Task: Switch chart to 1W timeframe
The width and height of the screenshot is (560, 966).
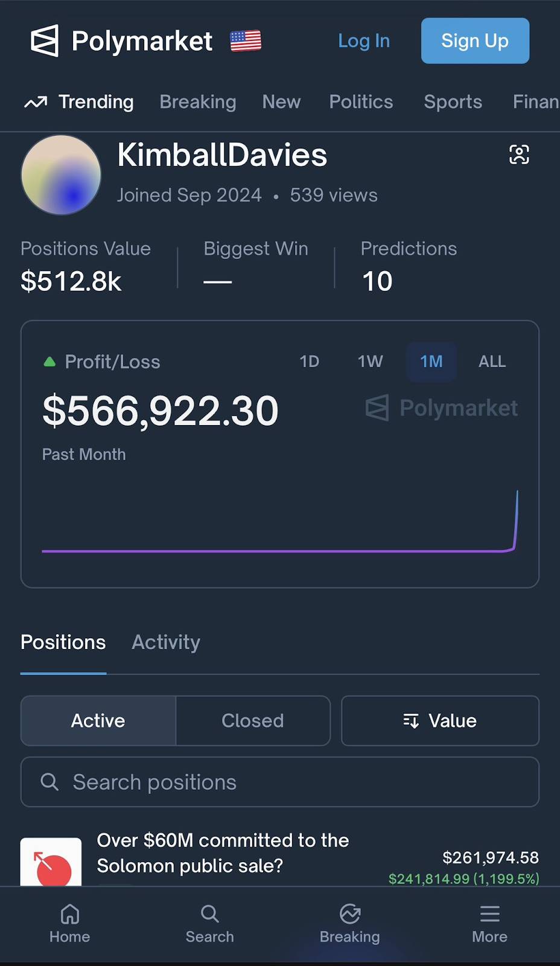Action: (370, 362)
